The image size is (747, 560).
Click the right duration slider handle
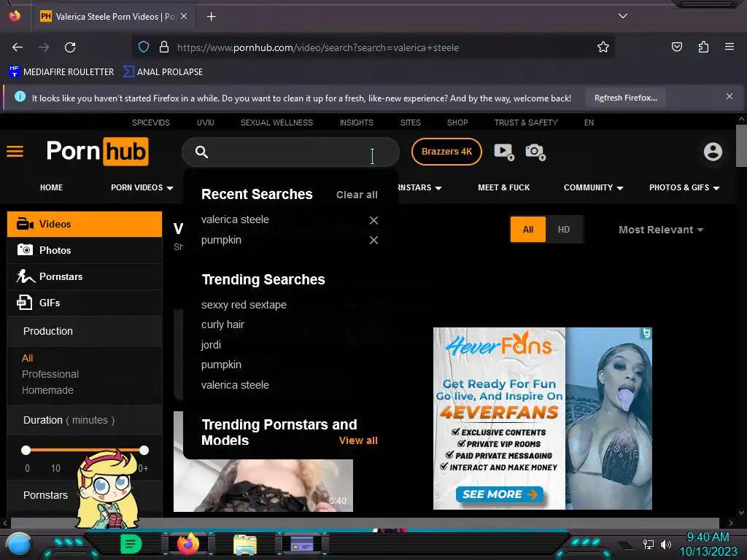coord(144,450)
